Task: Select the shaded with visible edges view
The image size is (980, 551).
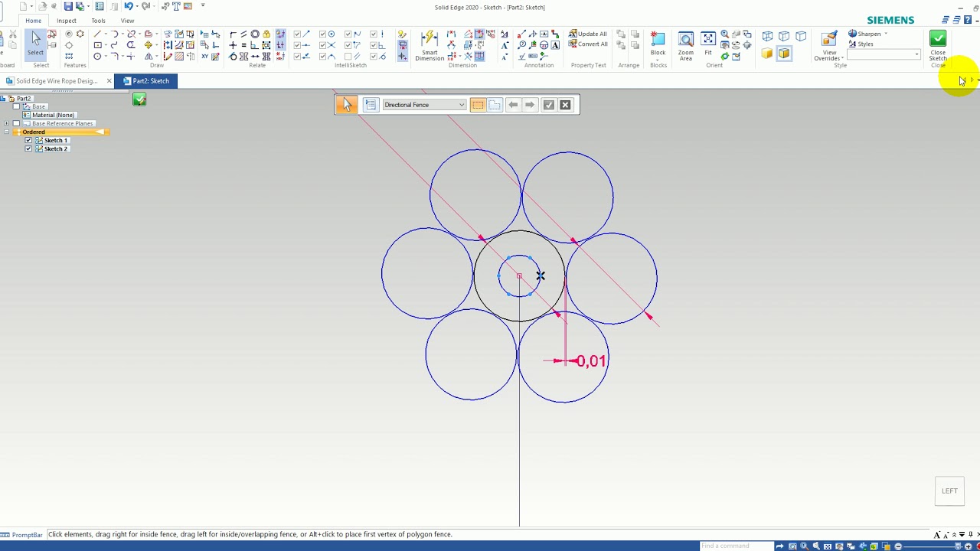Action: 784,54
